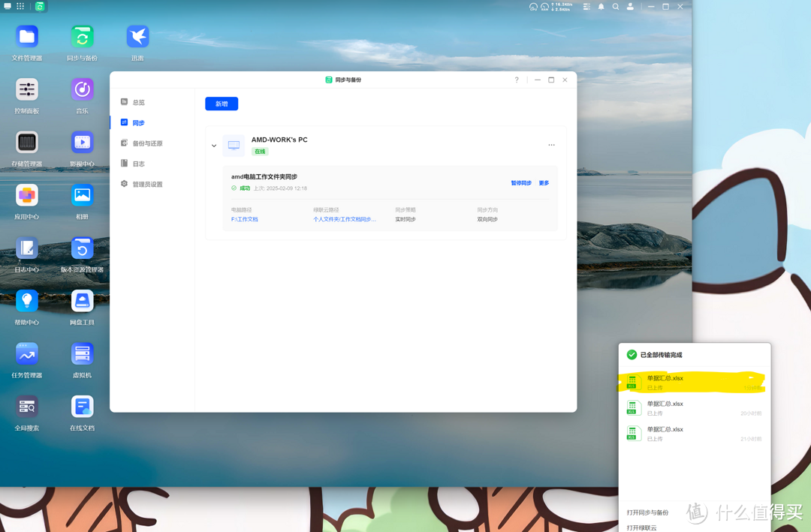Expand the 更多 options for sync task
The width and height of the screenshot is (811, 532).
[x=544, y=183]
